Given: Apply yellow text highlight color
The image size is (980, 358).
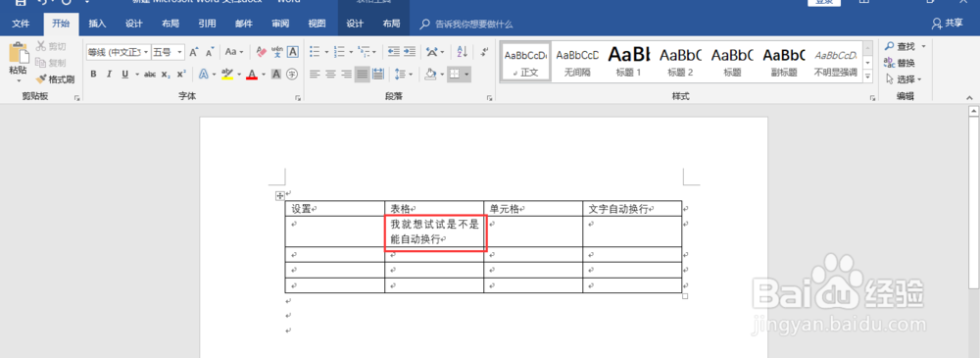Looking at the screenshot, I should click(227, 75).
